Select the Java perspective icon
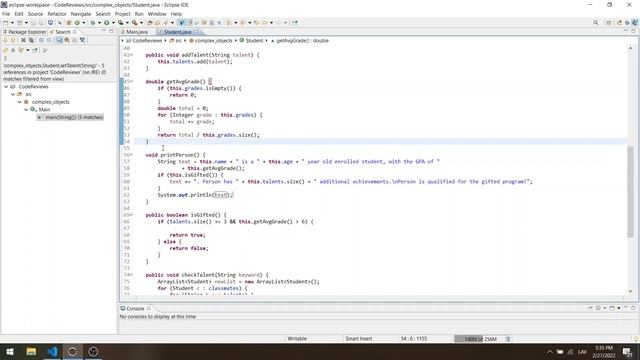The width and height of the screenshot is (640, 360). click(635, 23)
